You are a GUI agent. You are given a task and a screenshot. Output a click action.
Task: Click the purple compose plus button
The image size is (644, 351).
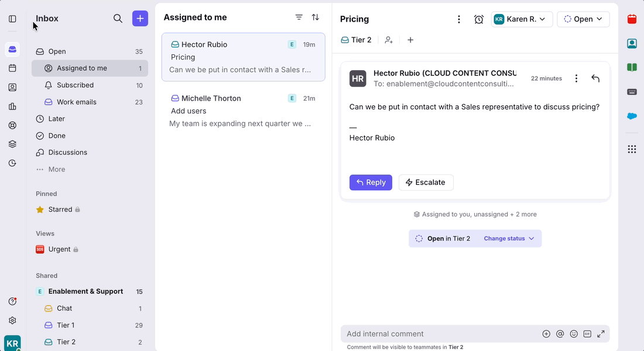pyautogui.click(x=140, y=19)
